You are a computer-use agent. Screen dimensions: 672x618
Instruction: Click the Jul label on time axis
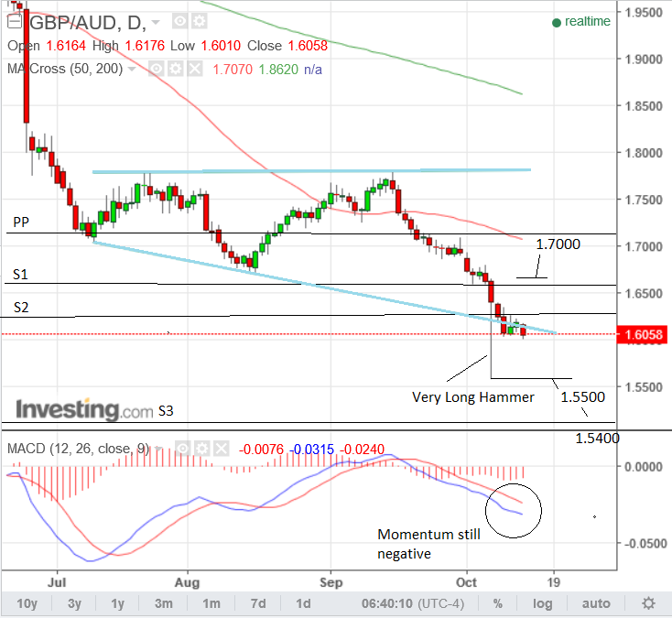coord(57,582)
